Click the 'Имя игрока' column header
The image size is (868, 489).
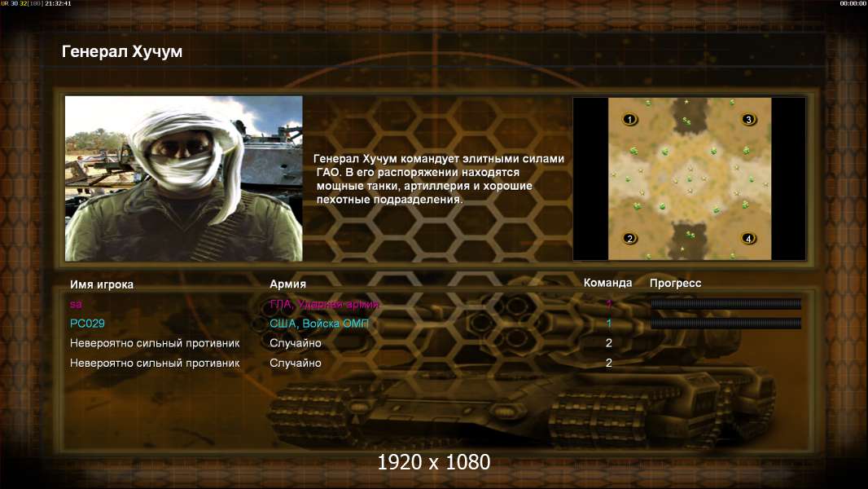pos(101,284)
